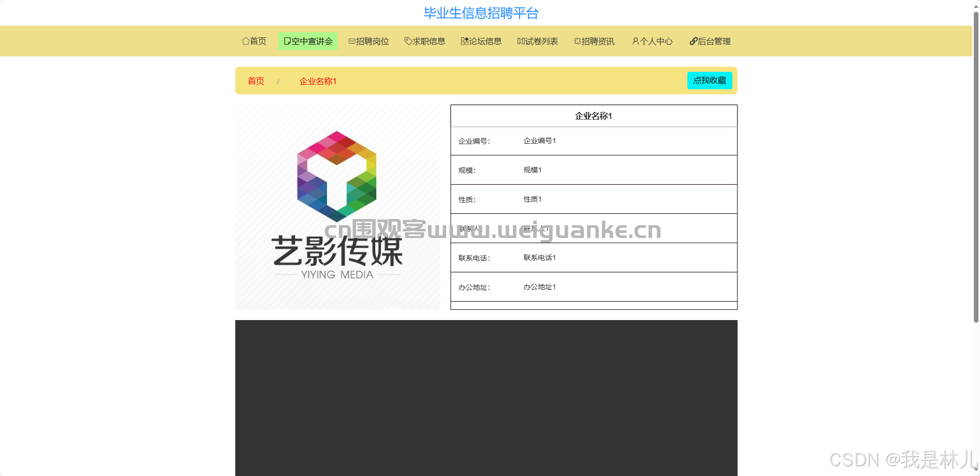Viewport: 980px width, 476px height.
Task: Click the 空中宣讲会 note icon
Action: (x=287, y=41)
